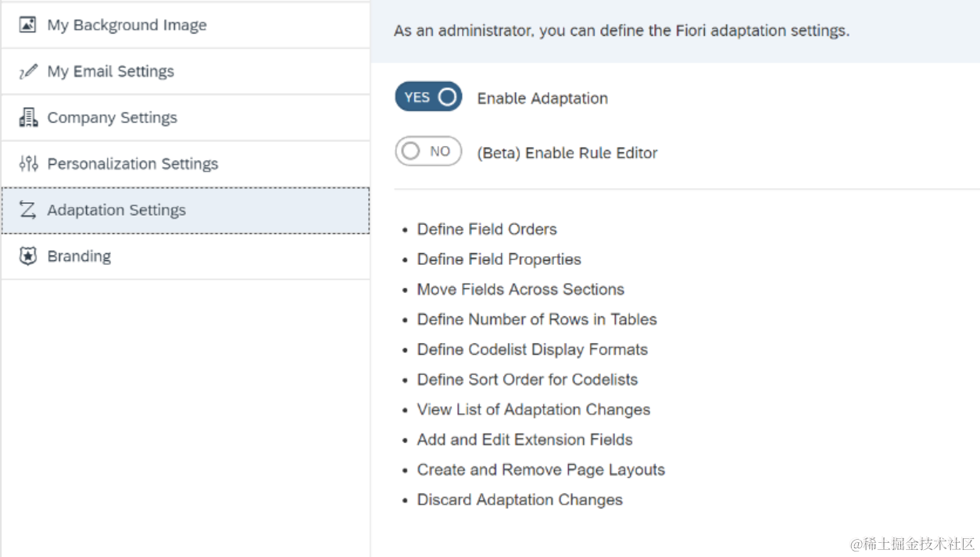Click Discard Adaptation Changes item
Image resolution: width=980 pixels, height=557 pixels.
(x=520, y=500)
